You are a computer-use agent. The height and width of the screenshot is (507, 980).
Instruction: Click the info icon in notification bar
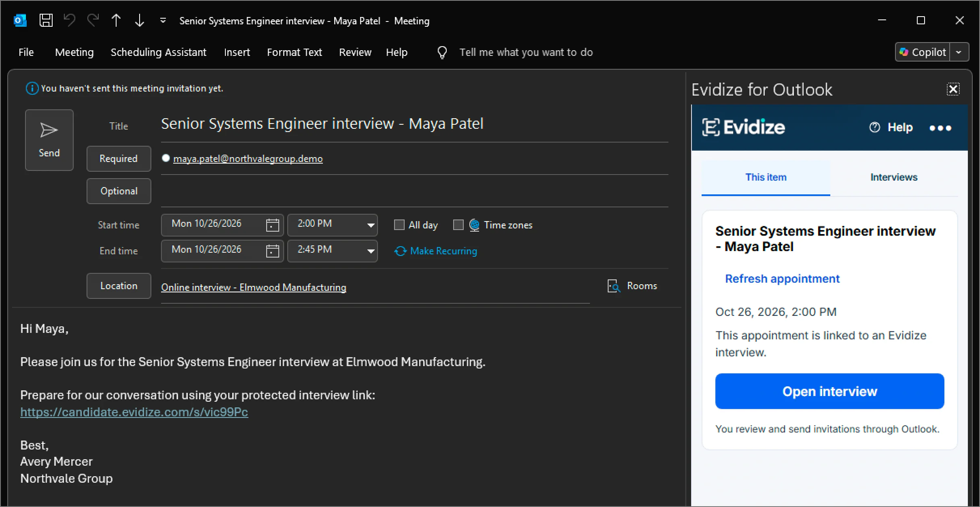(32, 88)
